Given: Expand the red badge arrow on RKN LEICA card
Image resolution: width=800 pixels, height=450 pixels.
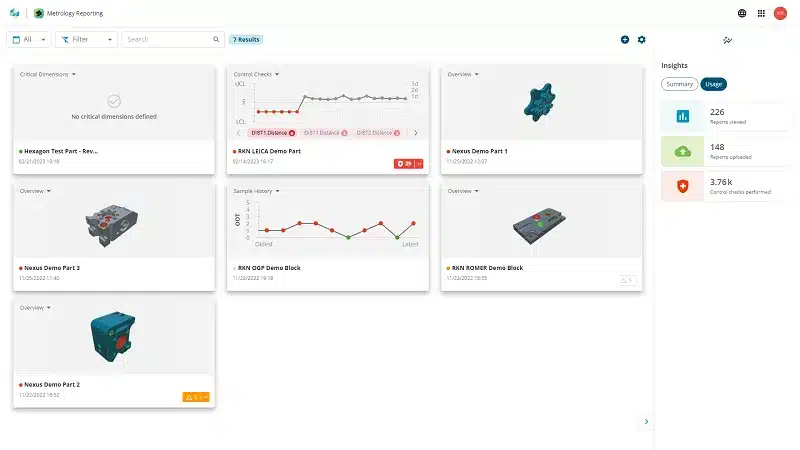Looking at the screenshot, I should [x=419, y=164].
